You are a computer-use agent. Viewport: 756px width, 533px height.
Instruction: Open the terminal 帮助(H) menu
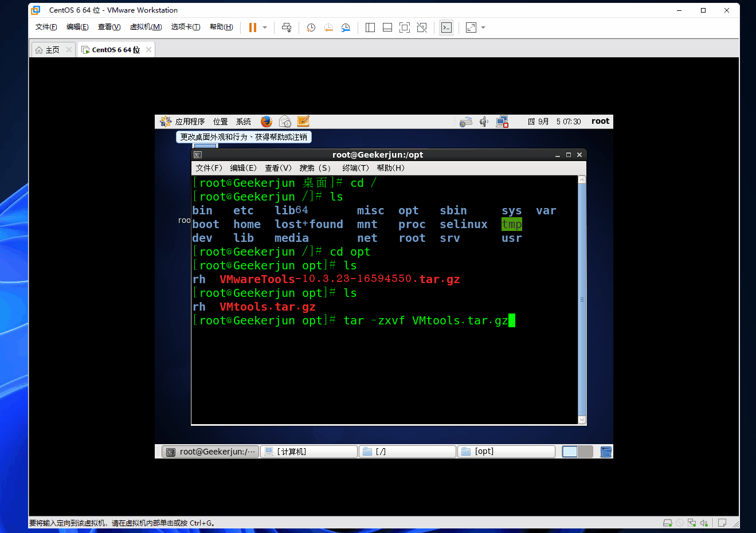pos(390,168)
